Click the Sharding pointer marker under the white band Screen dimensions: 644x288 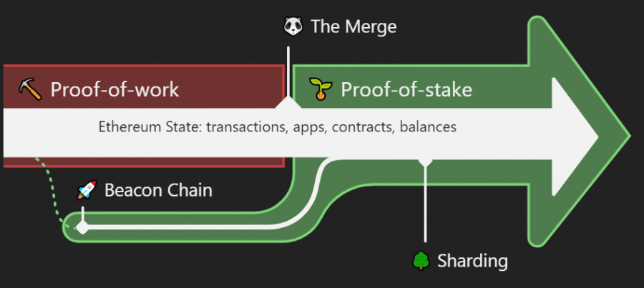pos(425,162)
